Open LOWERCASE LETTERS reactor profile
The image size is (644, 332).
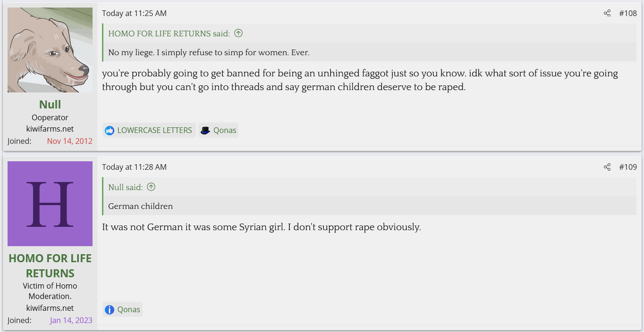click(x=154, y=130)
